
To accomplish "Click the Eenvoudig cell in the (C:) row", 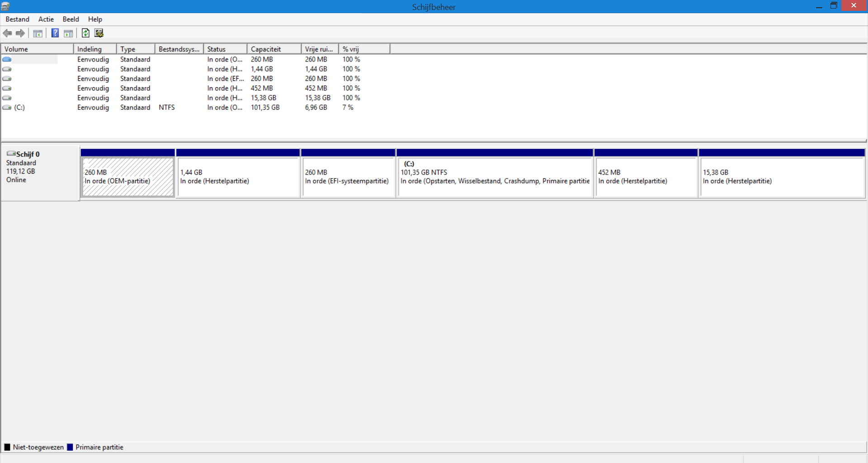I will 93,108.
